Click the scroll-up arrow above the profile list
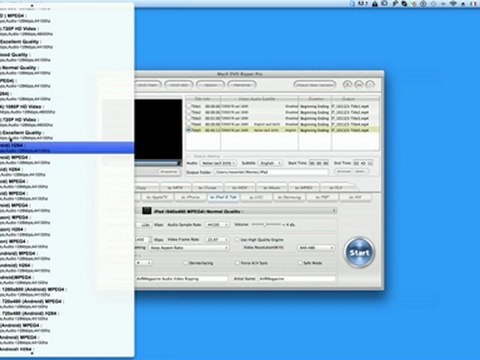480x360 pixels. point(32,5)
